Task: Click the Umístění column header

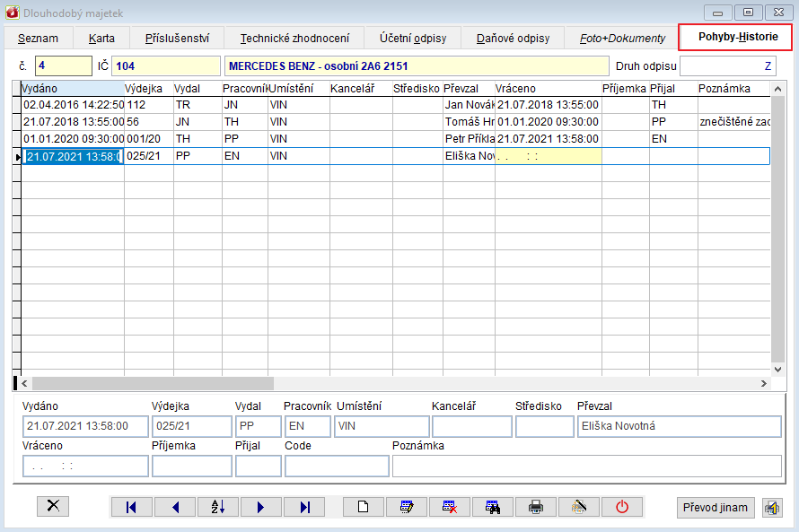Action: pos(299,89)
